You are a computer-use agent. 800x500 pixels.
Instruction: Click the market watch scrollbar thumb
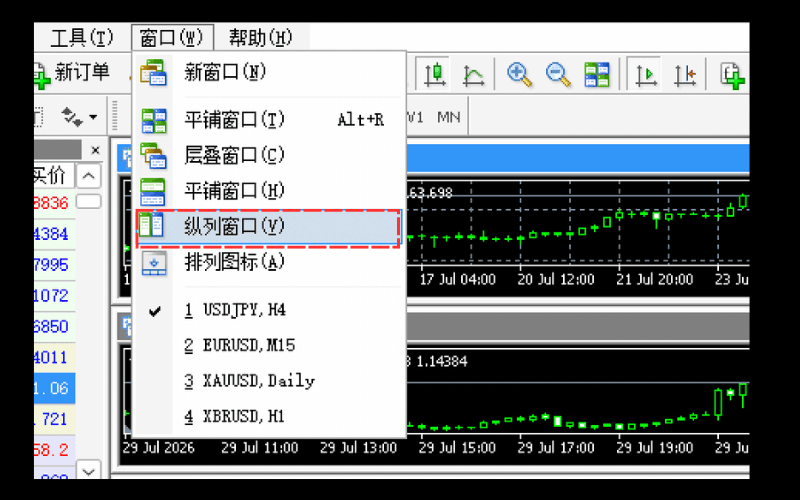pyautogui.click(x=88, y=202)
